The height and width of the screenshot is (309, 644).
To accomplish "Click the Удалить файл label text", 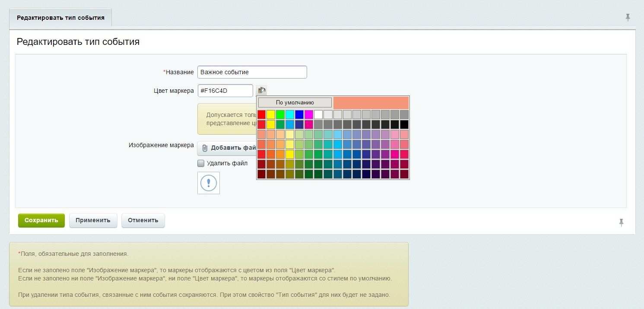I will (227, 163).
